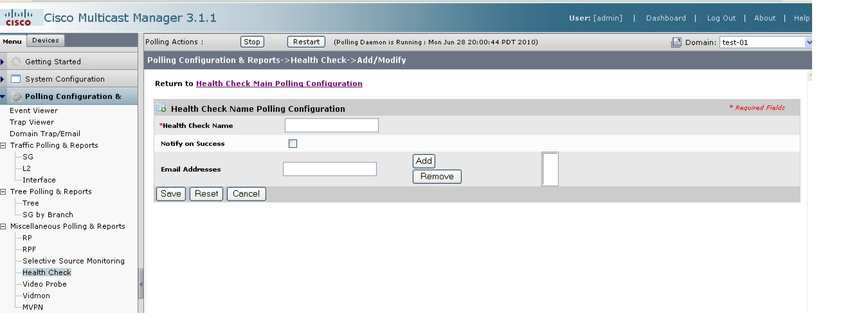
Task: Open Help from the header
Action: pos(801,18)
